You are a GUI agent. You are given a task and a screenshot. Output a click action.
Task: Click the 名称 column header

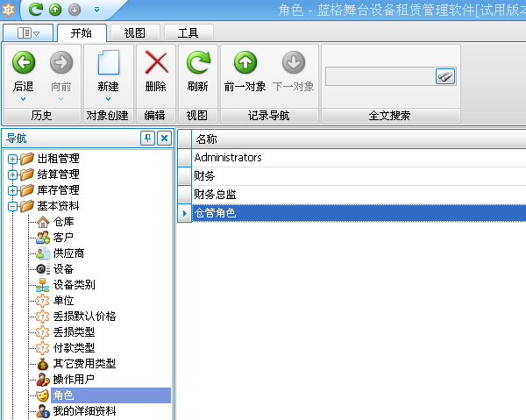pos(359,139)
